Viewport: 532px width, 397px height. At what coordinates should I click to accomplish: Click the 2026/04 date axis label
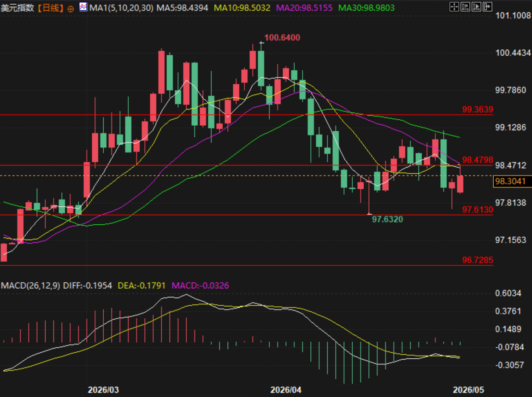286,390
